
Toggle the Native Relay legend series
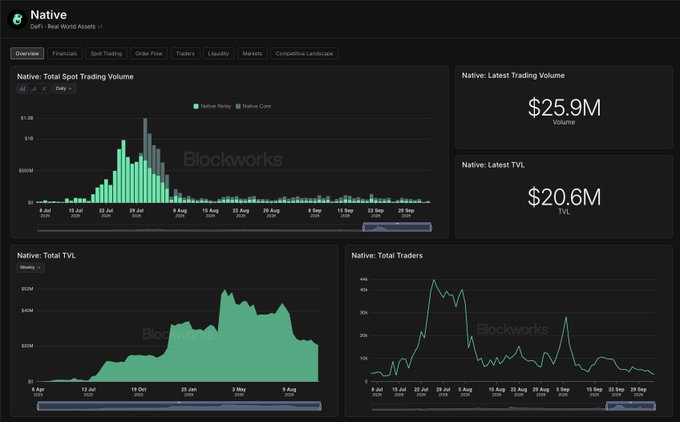point(212,106)
